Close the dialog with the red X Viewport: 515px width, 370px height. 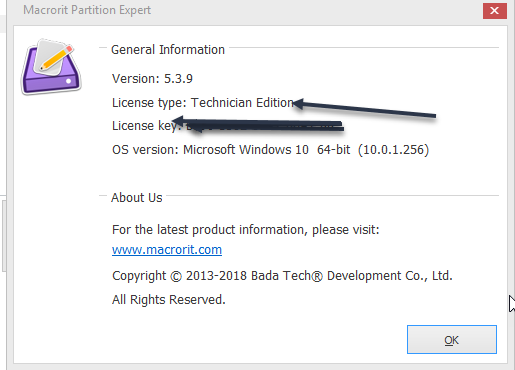[495, 11]
